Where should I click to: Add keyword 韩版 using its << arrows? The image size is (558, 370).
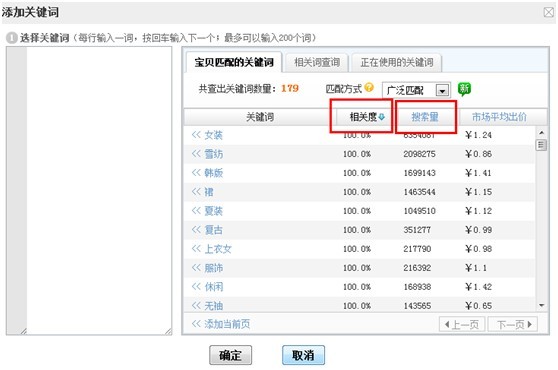click(x=196, y=173)
